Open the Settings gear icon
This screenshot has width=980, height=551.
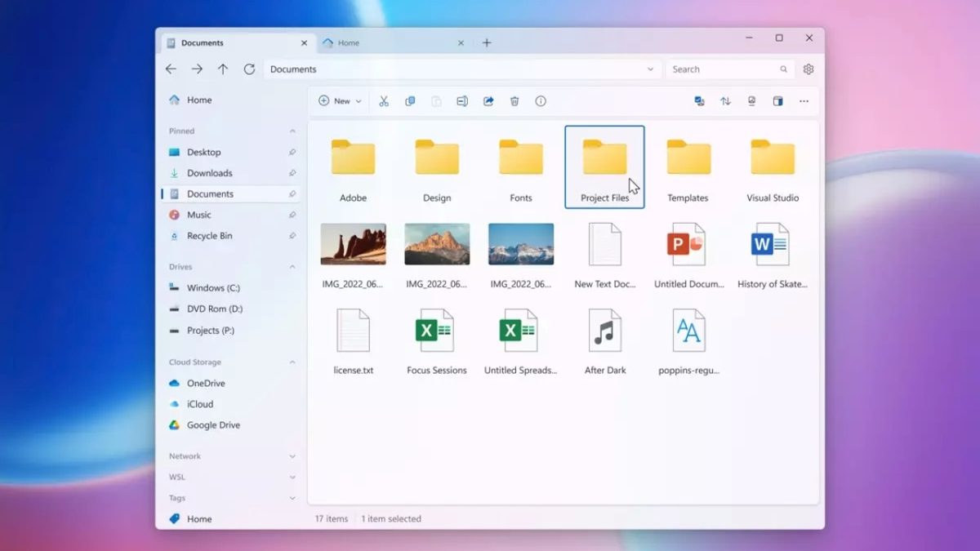click(x=808, y=69)
